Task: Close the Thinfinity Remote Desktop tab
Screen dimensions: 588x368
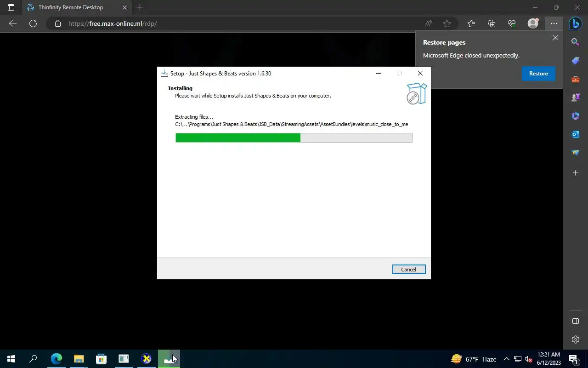Action: (124, 7)
